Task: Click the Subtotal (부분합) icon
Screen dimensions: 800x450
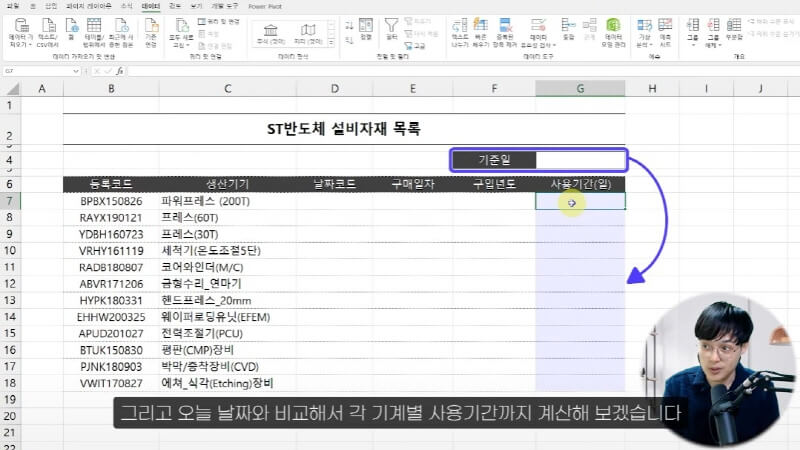Action: click(734, 26)
